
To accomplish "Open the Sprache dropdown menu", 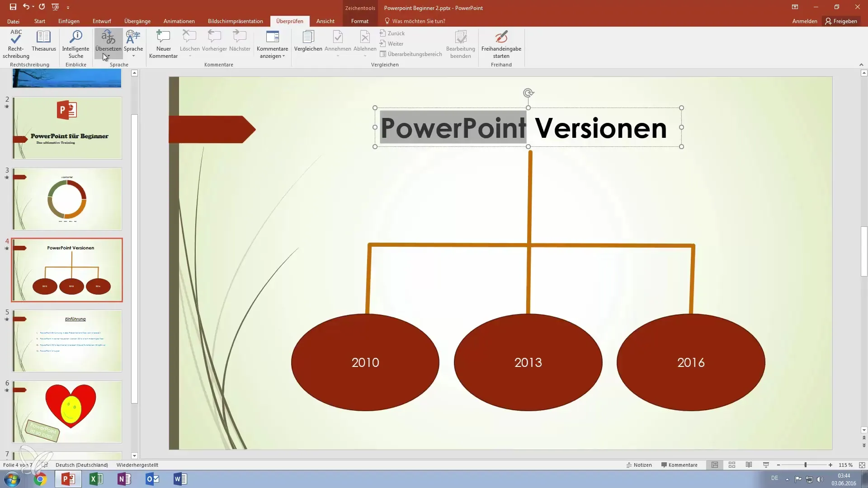I will pos(133,56).
